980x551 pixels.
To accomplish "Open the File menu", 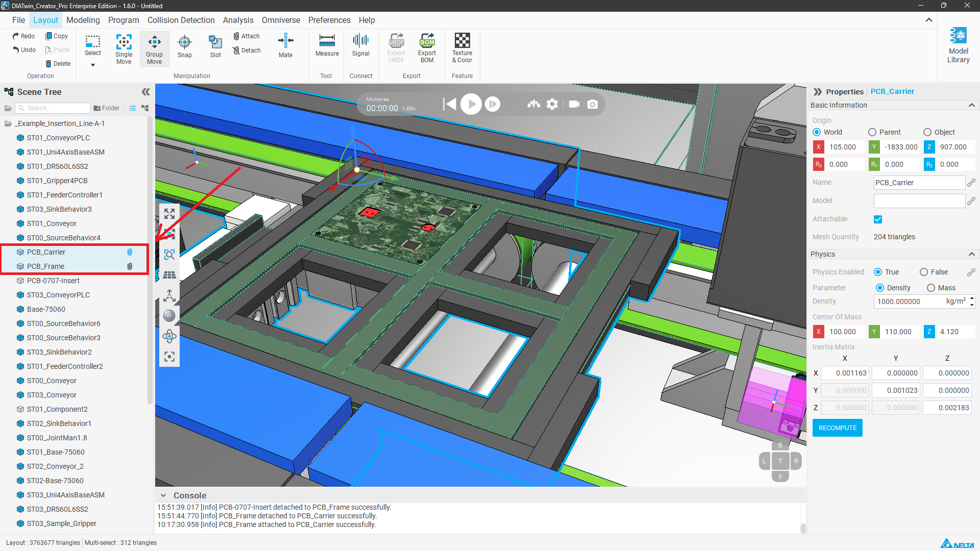I will (x=18, y=20).
